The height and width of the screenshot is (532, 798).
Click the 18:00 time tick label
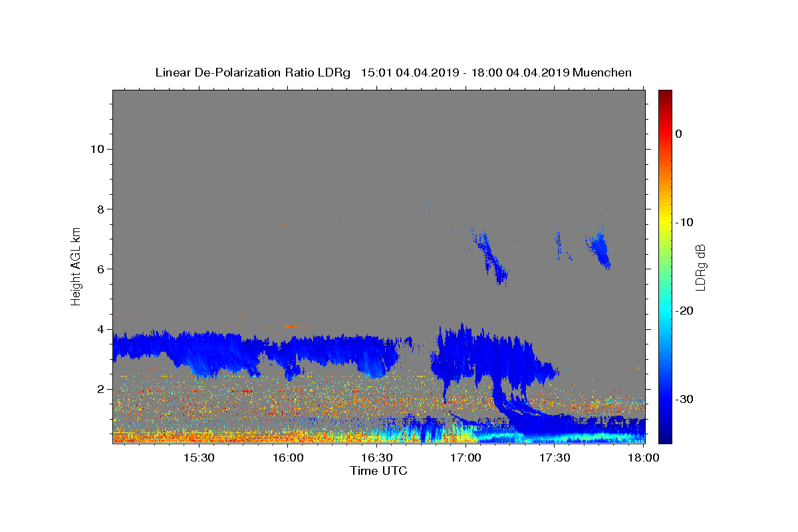pyautogui.click(x=644, y=458)
